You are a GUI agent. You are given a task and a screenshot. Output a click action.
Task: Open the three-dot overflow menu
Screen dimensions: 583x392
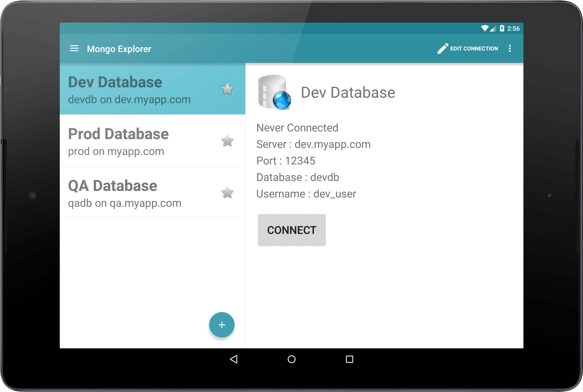pos(510,48)
